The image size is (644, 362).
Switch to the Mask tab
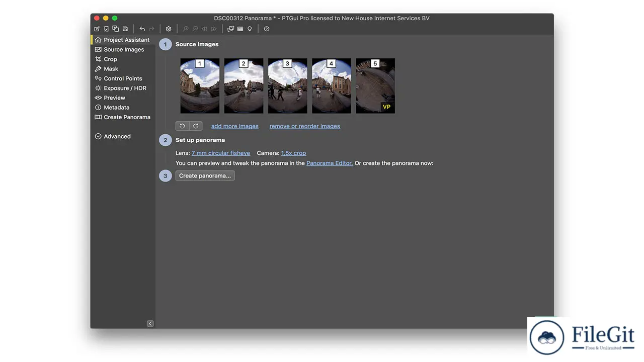pos(123,69)
